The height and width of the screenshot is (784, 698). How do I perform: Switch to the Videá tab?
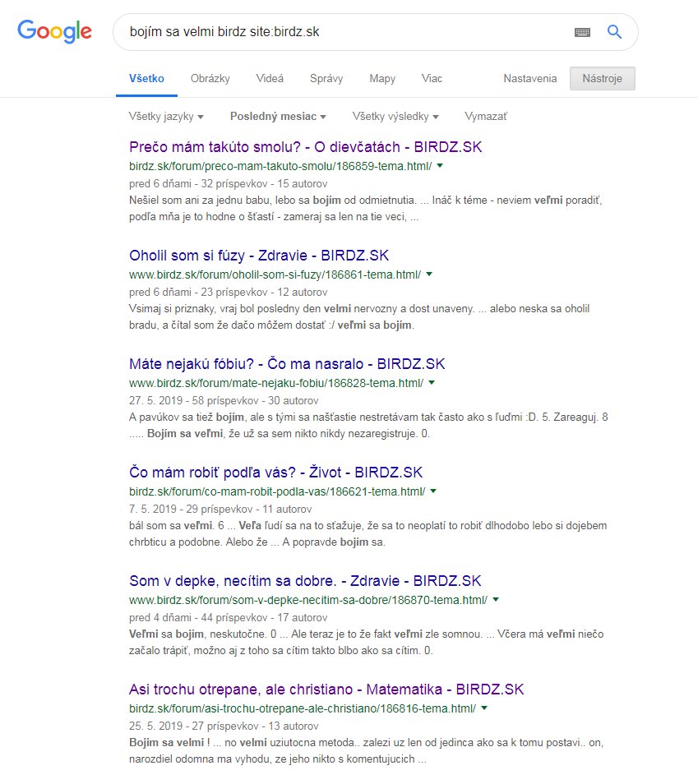click(x=270, y=79)
